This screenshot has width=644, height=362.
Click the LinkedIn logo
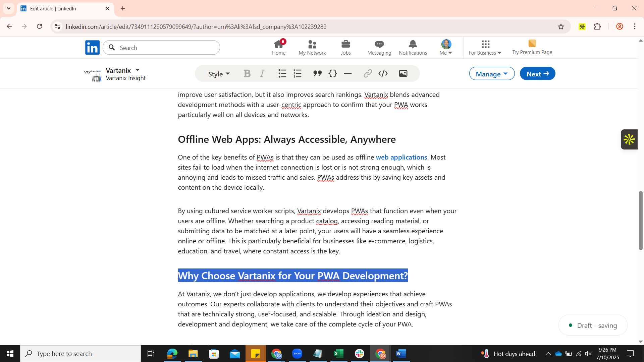[x=92, y=47]
